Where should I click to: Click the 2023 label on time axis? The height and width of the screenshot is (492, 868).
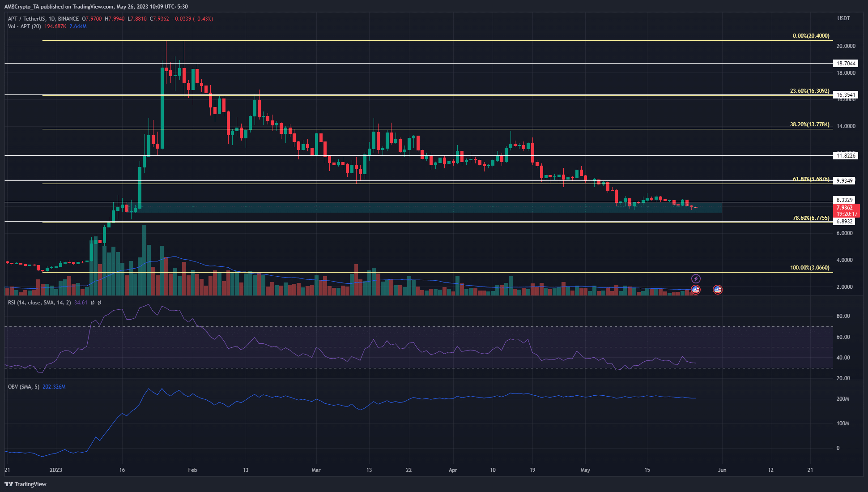pos(56,470)
